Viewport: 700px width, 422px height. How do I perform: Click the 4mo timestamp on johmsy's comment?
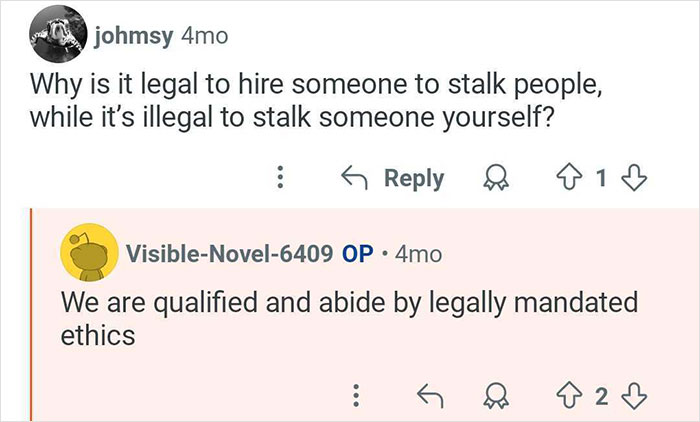point(203,36)
